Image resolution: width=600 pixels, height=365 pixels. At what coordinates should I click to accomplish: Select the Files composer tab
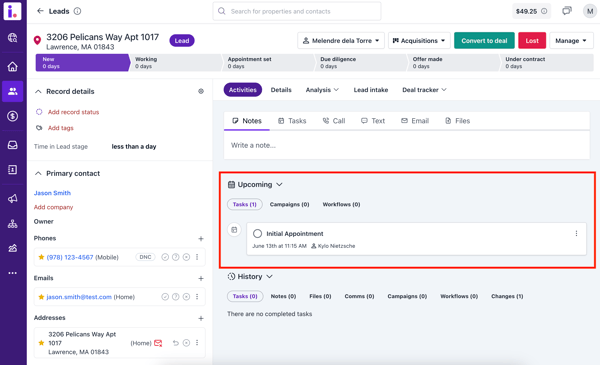tap(458, 121)
